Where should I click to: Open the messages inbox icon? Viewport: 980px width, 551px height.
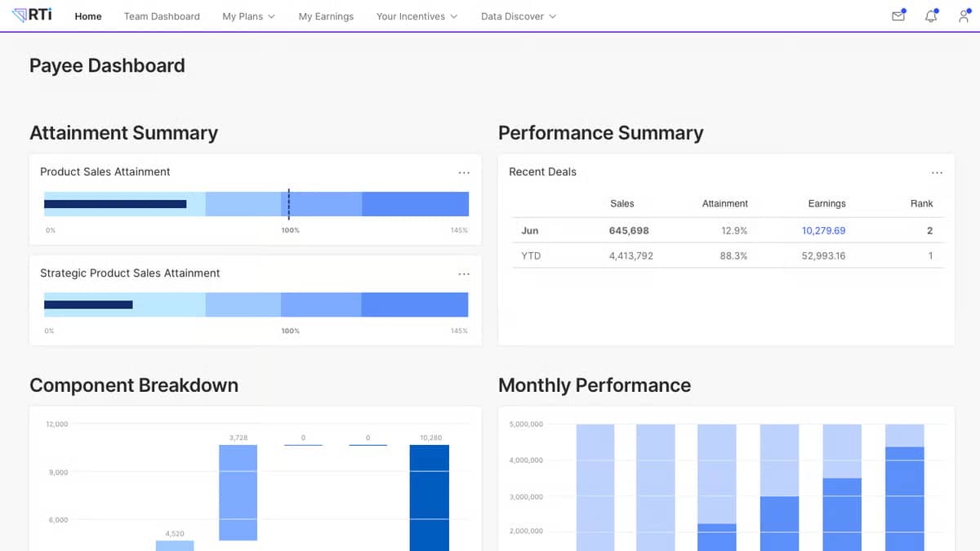coord(898,16)
